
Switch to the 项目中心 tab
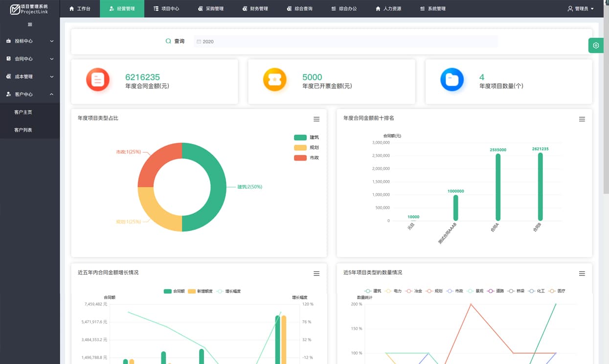coord(166,9)
